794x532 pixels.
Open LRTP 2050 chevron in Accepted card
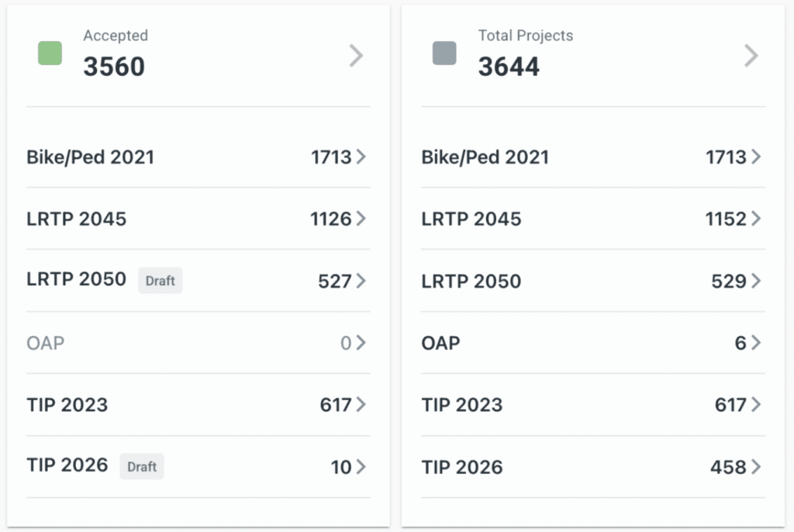tap(361, 281)
